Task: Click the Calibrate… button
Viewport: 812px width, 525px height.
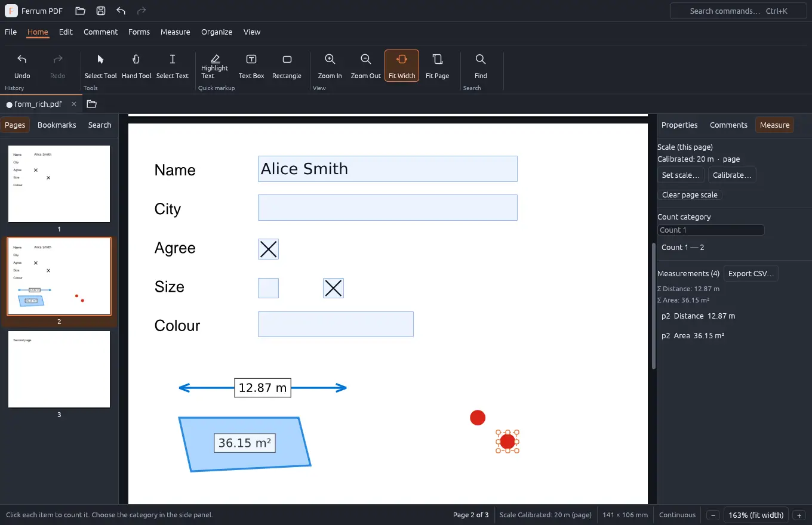Action: pos(732,175)
